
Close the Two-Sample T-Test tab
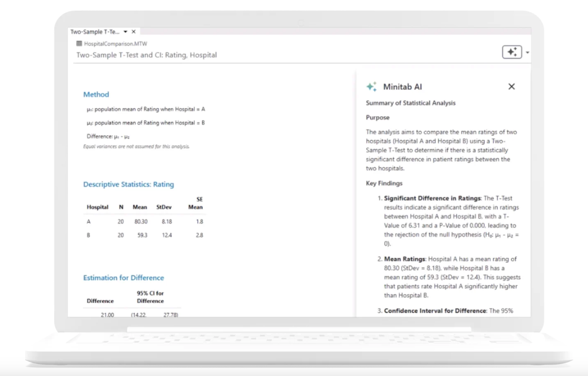[x=134, y=32]
